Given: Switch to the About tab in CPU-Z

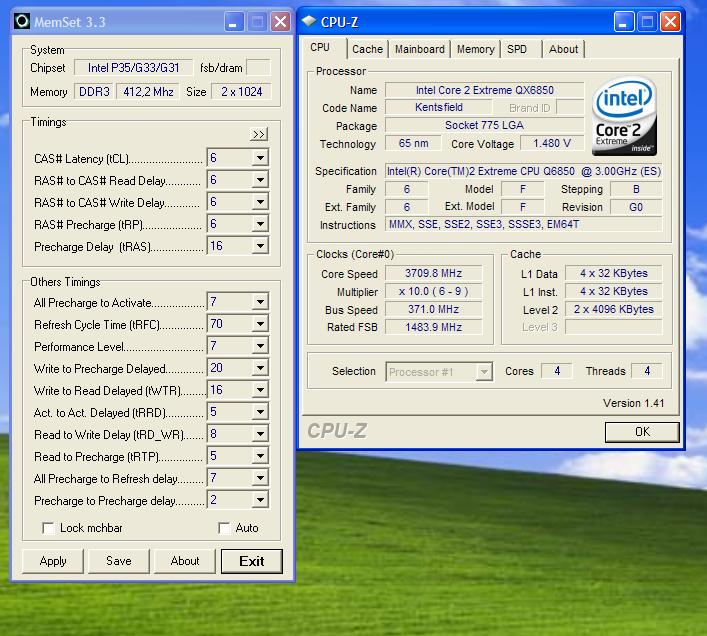Looking at the screenshot, I should click(563, 49).
